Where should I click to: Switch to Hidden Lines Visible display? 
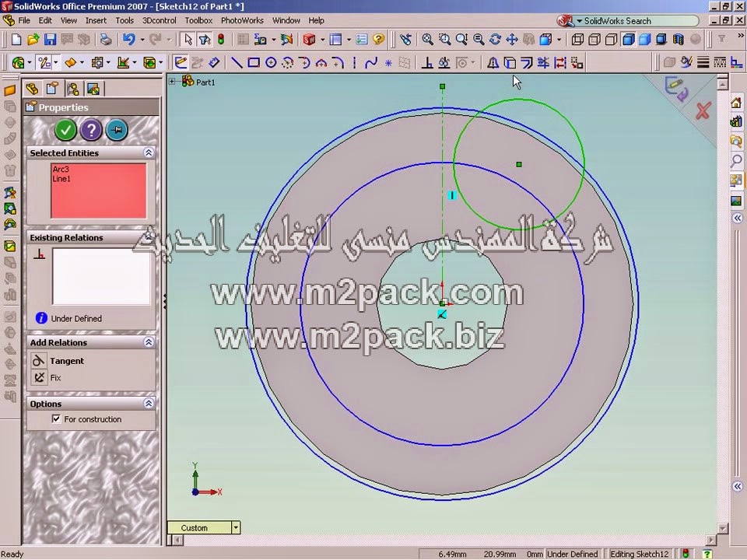coord(594,39)
